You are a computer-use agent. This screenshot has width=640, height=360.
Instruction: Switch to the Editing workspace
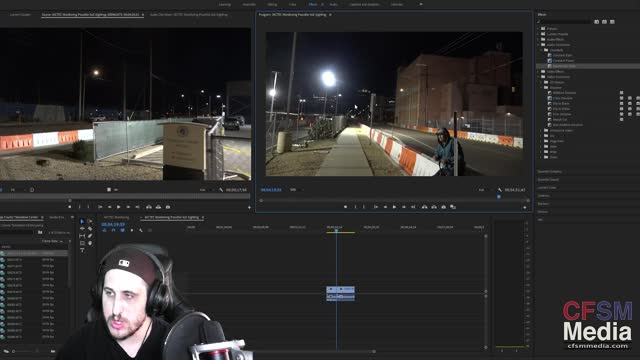point(272,4)
